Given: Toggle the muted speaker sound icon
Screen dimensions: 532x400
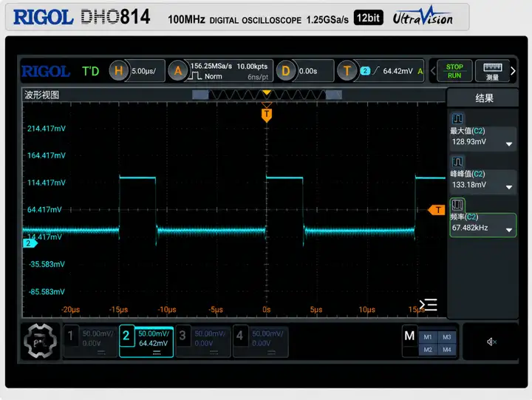Looking at the screenshot, I should click(x=491, y=342).
